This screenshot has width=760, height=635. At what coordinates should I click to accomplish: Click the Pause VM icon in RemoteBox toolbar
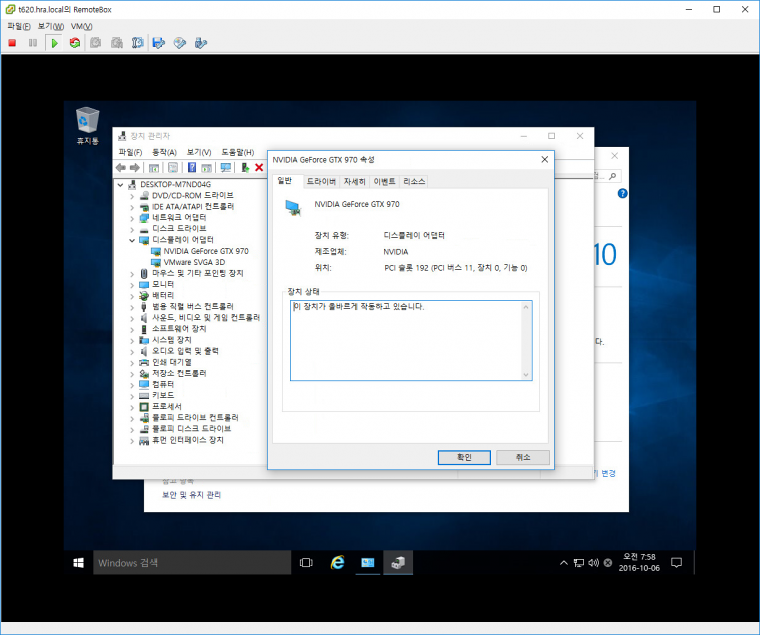click(x=33, y=43)
